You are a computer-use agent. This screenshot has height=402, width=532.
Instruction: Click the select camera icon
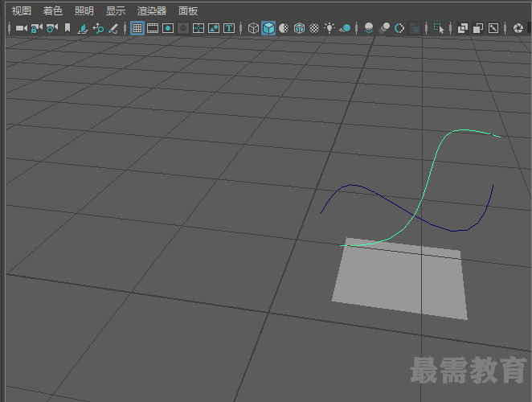[x=22, y=28]
